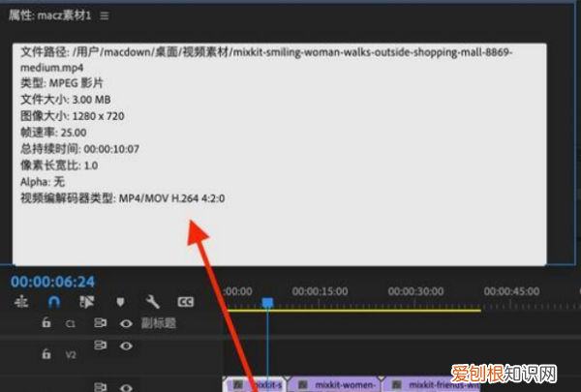This screenshot has height=392, width=581.
Task: Click the add marker shield icon
Action: coord(120,302)
